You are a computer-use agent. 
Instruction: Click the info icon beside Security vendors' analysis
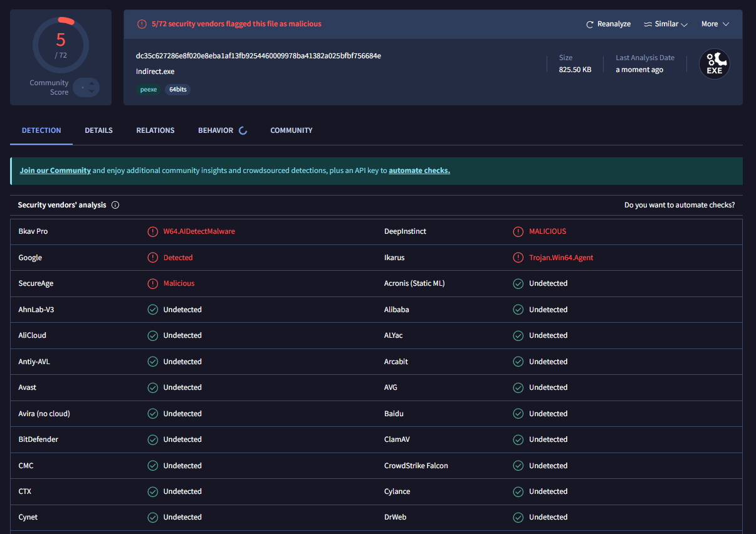(x=115, y=205)
